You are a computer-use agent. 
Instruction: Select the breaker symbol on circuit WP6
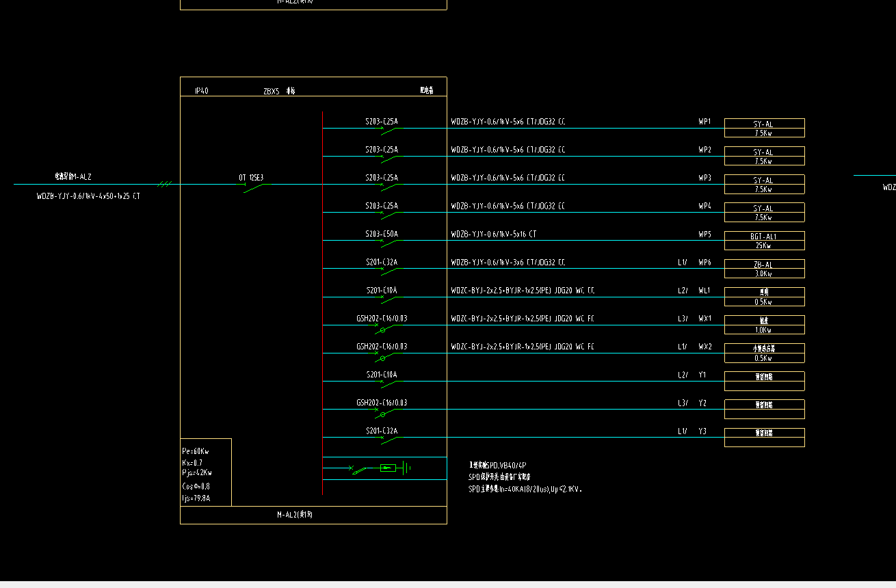pyautogui.click(x=390, y=271)
